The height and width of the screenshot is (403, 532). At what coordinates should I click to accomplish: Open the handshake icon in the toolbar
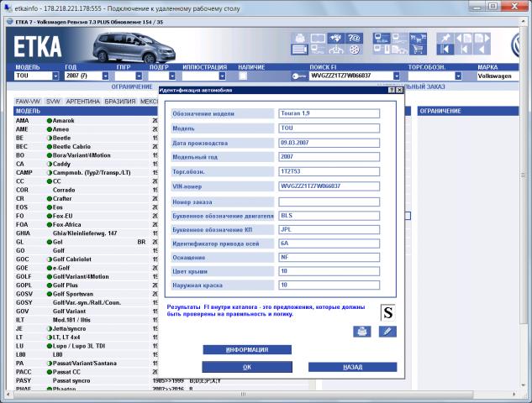335,39
